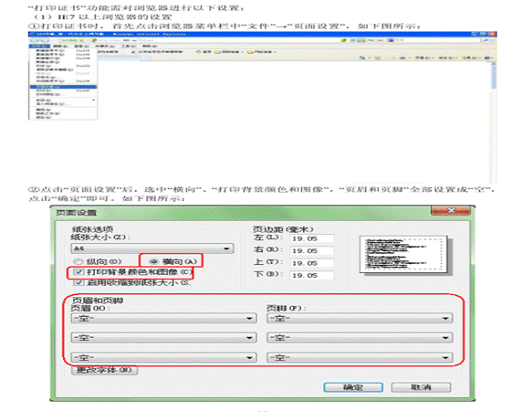Click the 上 top margin field
This screenshot has width=532, height=412.
pyautogui.click(x=312, y=263)
